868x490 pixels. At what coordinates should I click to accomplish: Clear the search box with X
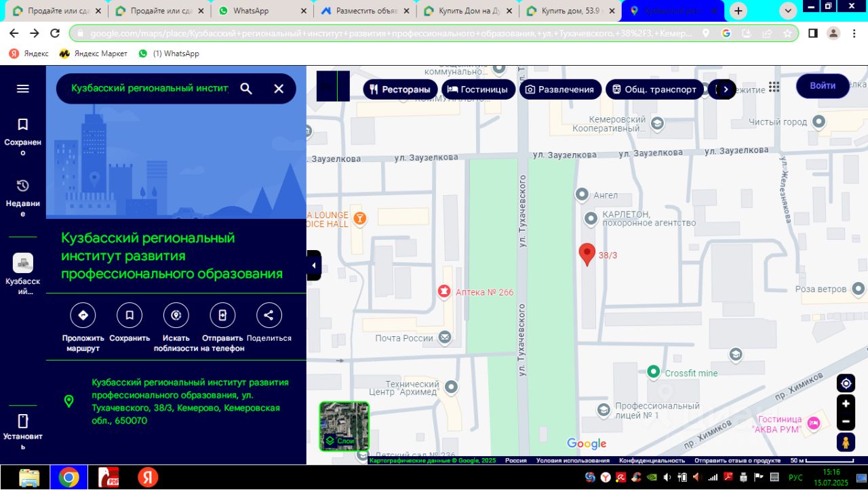(279, 89)
